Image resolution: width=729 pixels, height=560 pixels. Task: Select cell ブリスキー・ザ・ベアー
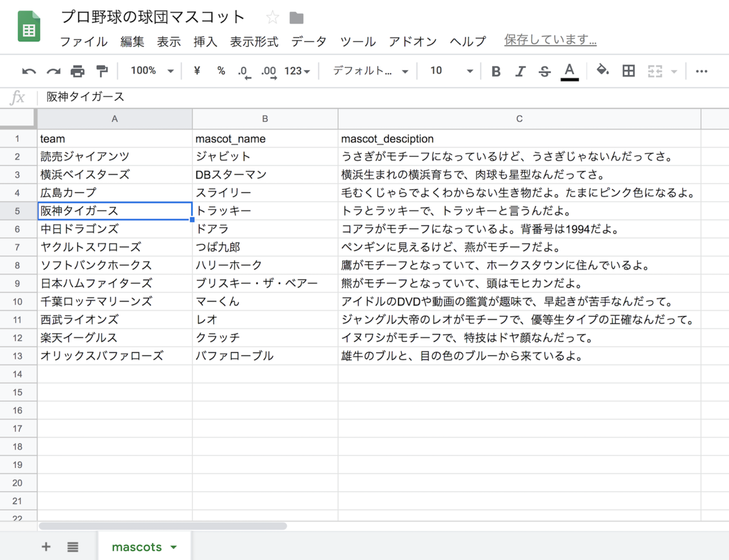(265, 284)
